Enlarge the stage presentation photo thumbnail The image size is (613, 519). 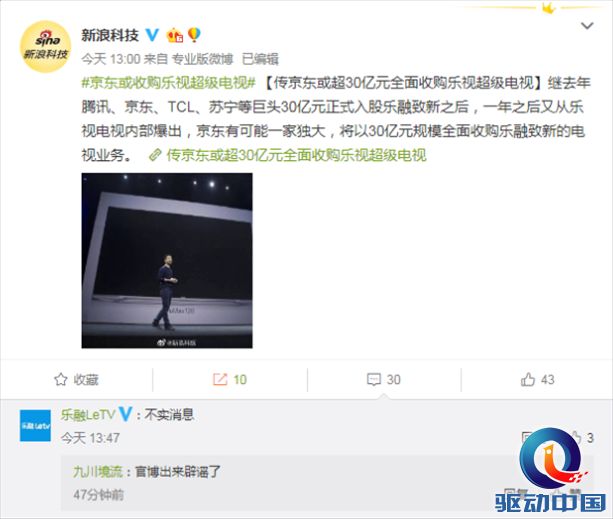coord(167,260)
